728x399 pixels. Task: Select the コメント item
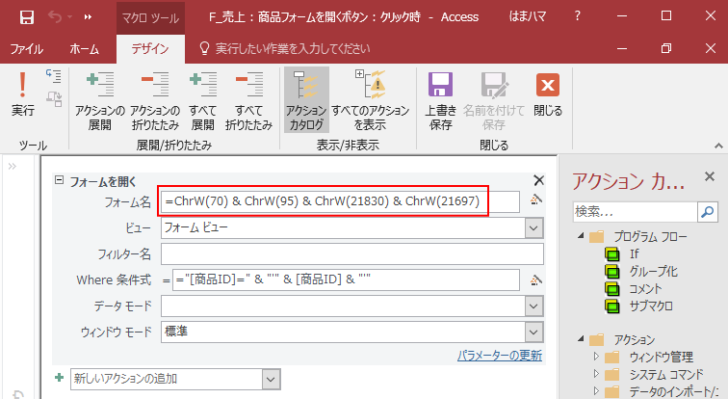[645, 288]
